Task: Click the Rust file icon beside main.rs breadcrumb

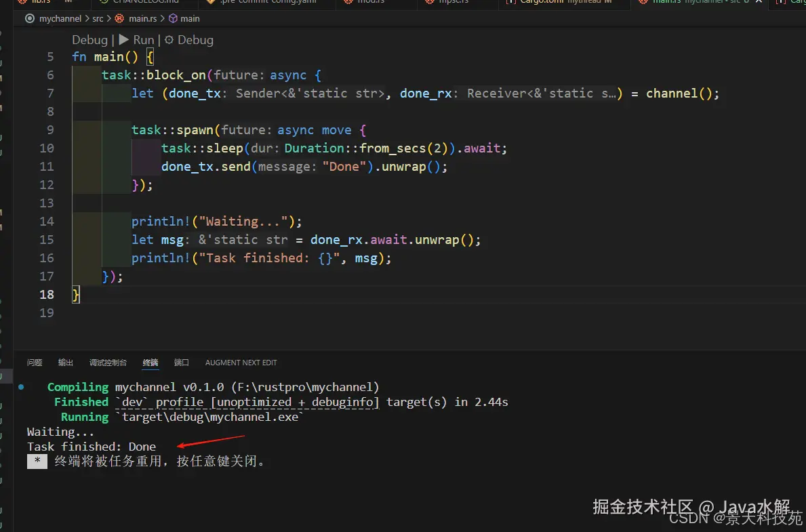Action: tap(119, 18)
